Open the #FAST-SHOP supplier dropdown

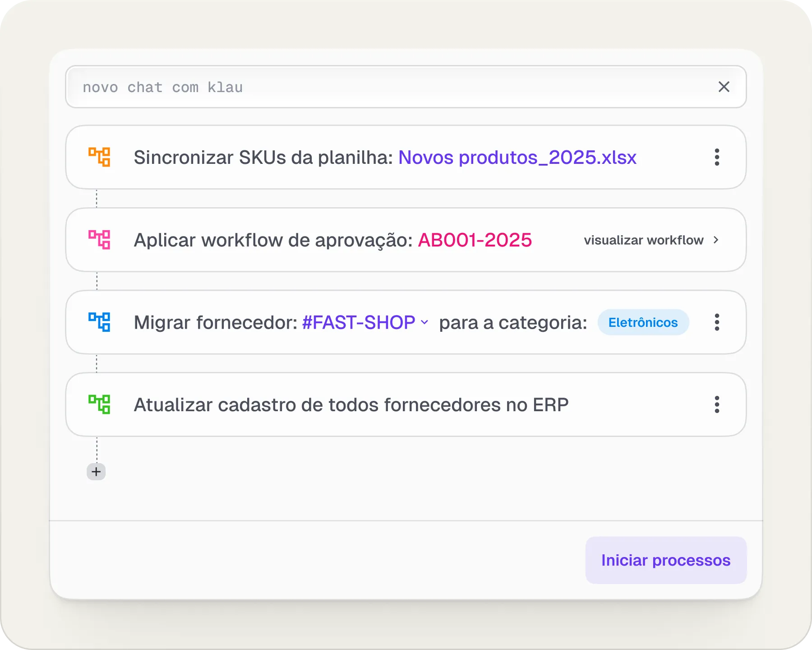click(365, 322)
